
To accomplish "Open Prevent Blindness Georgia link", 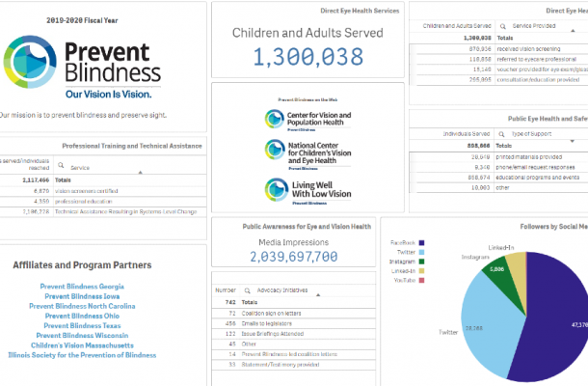I will [x=82, y=287].
